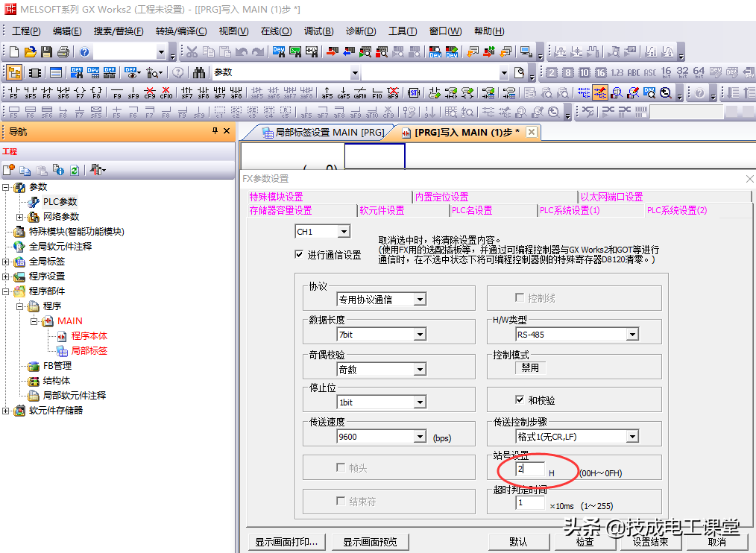Click the 显示画面打印 button

tap(287, 542)
